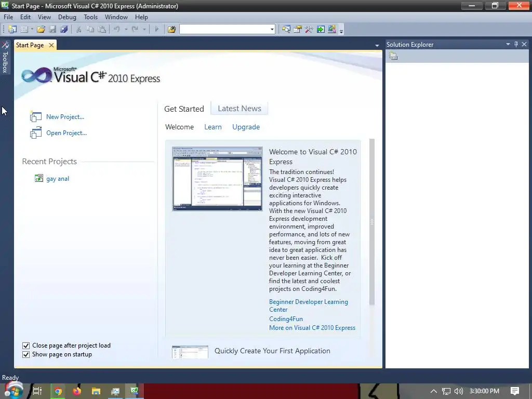Click the New Project toolbar icon
Screen dimensions: 532x399
coord(12,30)
